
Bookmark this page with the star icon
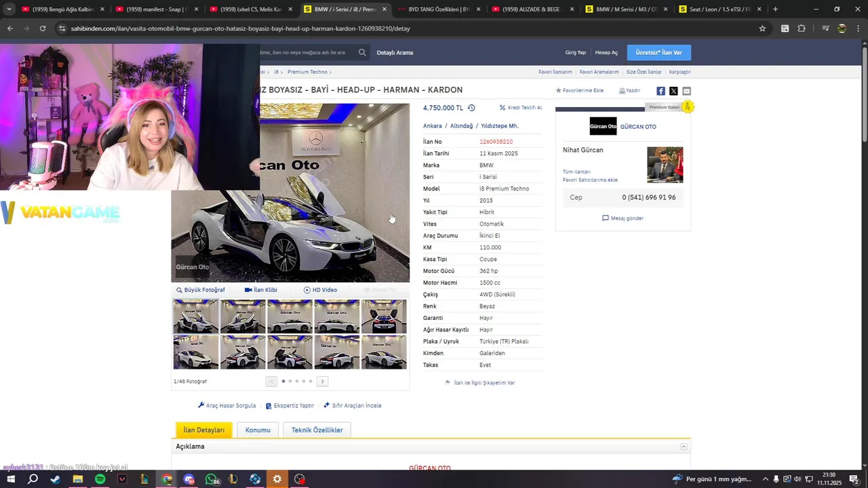tap(762, 28)
